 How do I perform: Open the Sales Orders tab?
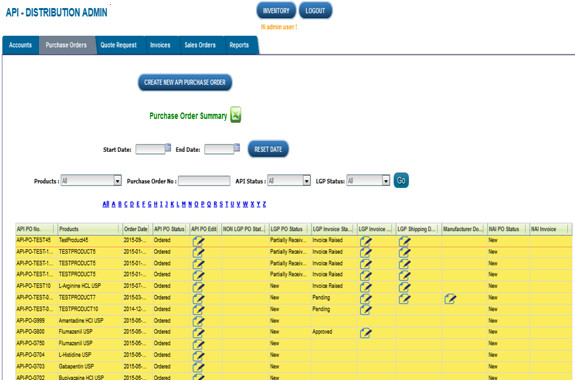point(200,45)
